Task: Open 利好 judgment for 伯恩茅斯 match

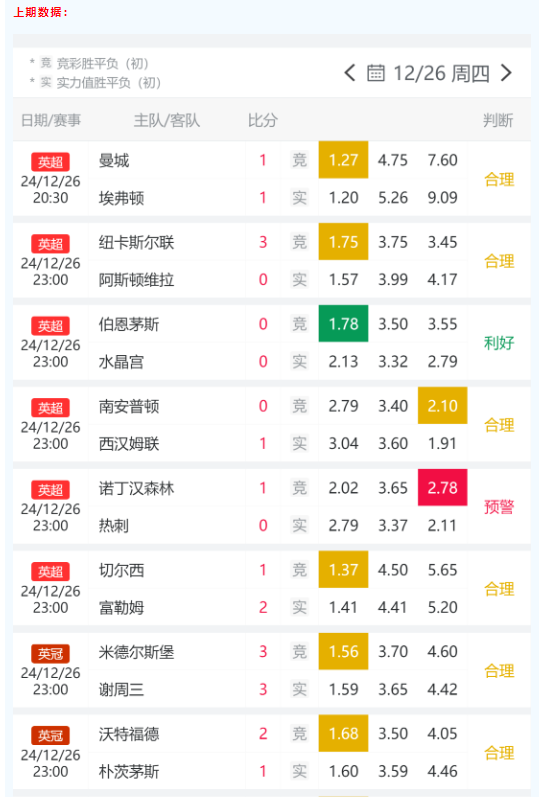Action: tap(499, 343)
